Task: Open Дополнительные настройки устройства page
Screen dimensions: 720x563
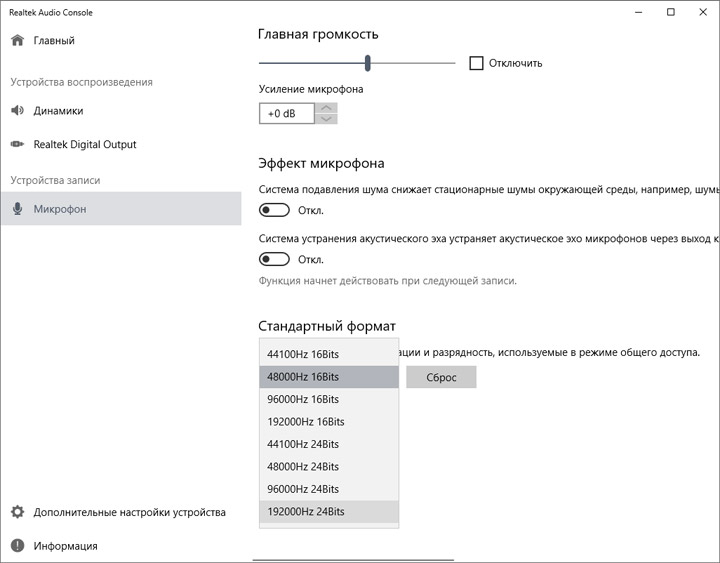Action: coord(129,512)
